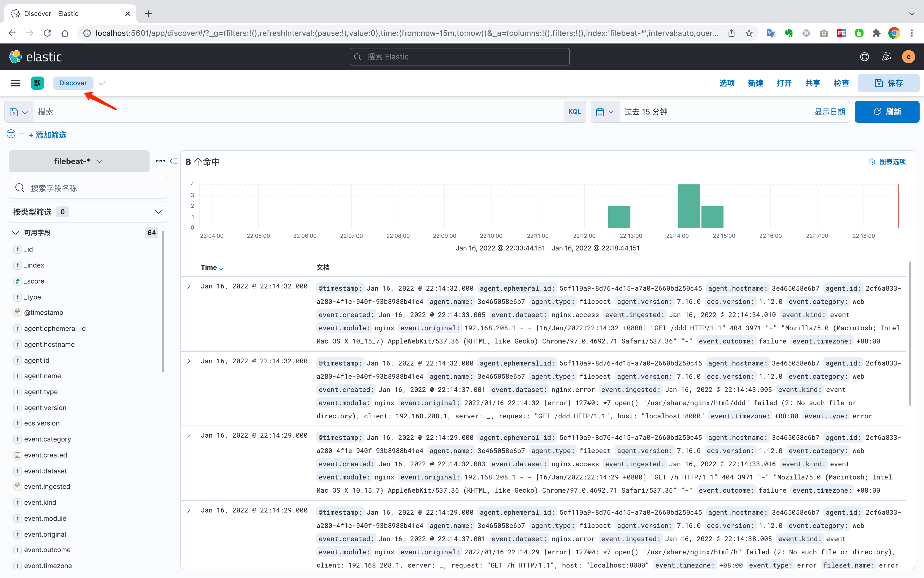The image size is (924, 578).
Task: Click the 新建 menu item
Action: tap(755, 83)
